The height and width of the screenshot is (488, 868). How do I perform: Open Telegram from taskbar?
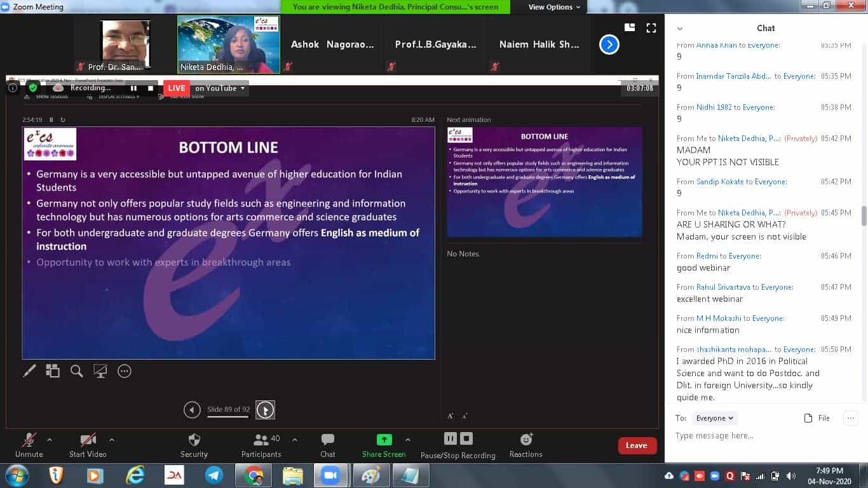click(214, 475)
